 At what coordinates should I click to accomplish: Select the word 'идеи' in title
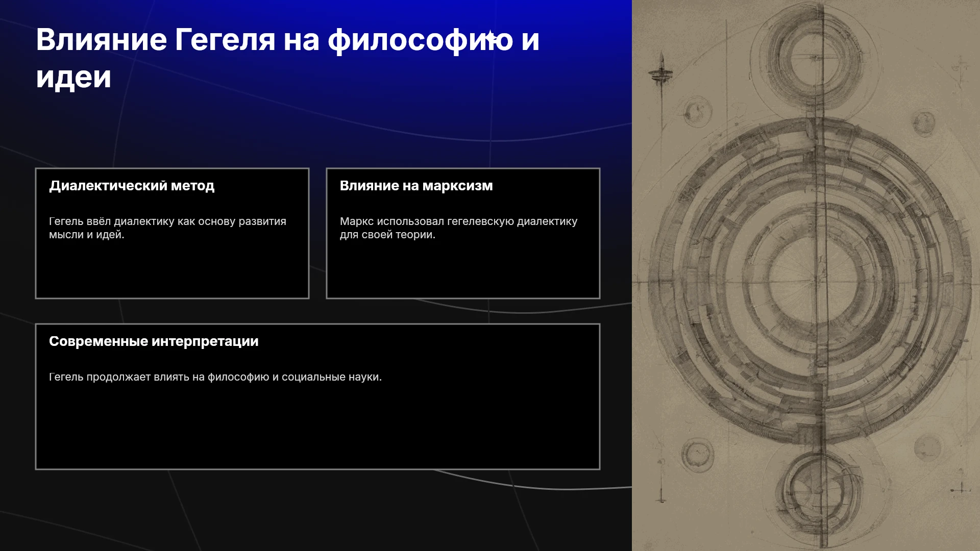(73, 77)
